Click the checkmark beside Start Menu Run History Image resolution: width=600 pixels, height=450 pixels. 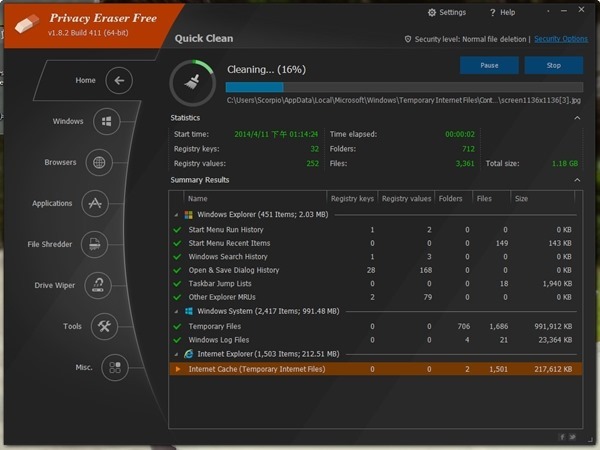pyautogui.click(x=178, y=230)
